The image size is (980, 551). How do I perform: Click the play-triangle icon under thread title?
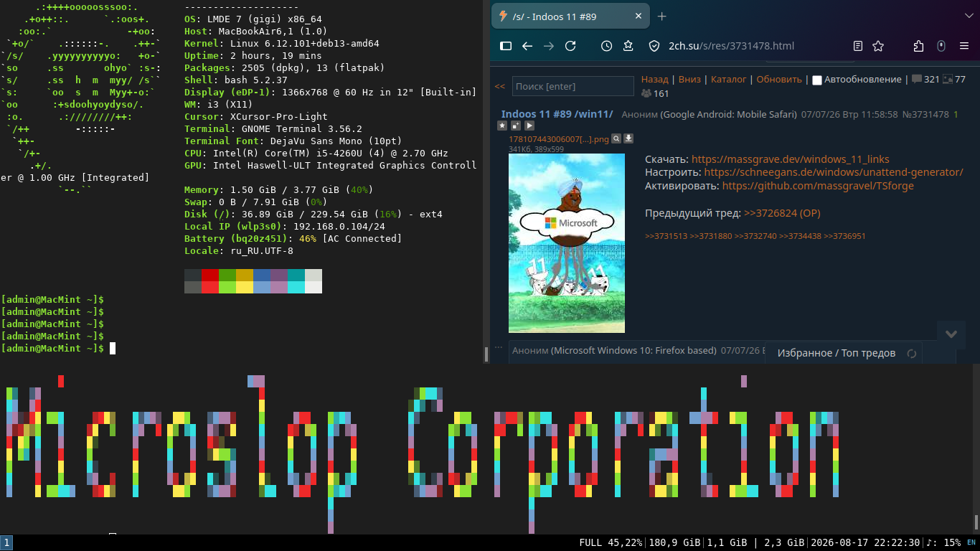(529, 126)
